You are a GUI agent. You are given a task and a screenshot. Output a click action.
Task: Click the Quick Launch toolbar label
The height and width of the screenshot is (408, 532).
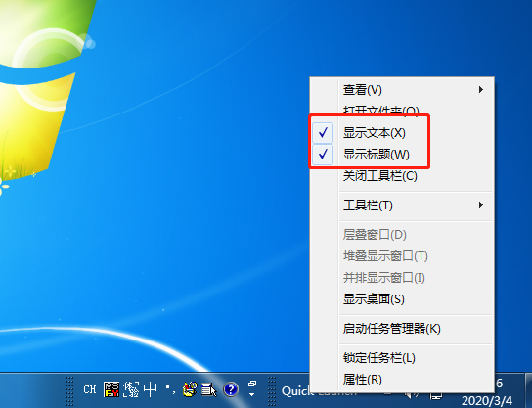coord(296,391)
